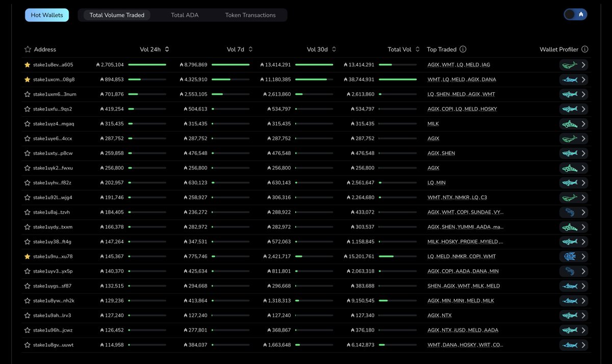Click SHEN token in stake1uxty...p8cw row
Image resolution: width=612 pixels, height=364 pixels.
pos(448,153)
